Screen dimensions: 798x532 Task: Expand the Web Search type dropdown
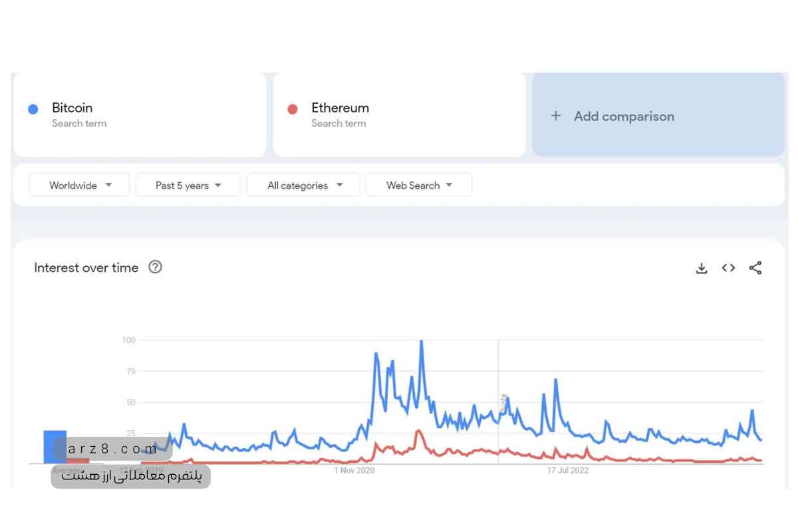click(419, 186)
